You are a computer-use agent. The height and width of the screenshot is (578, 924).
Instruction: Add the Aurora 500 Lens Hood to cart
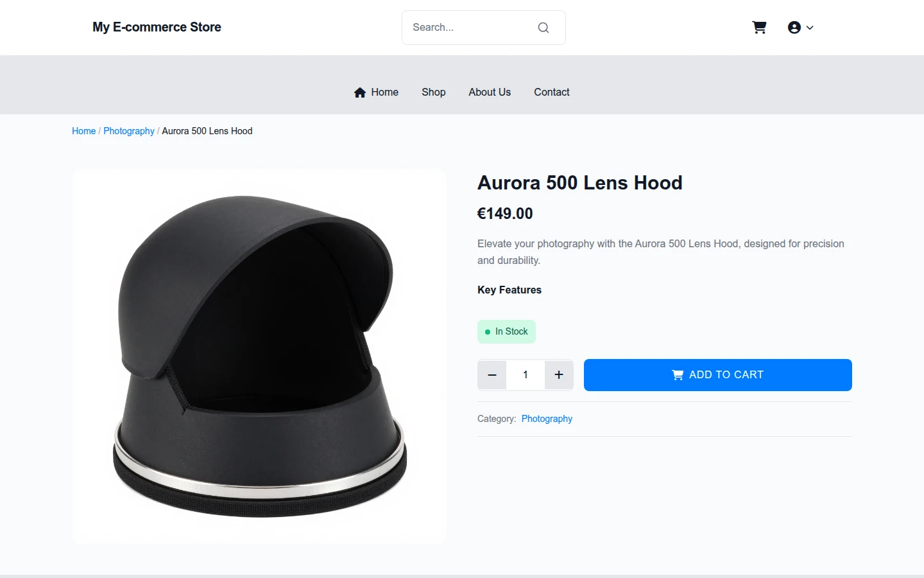tap(718, 375)
